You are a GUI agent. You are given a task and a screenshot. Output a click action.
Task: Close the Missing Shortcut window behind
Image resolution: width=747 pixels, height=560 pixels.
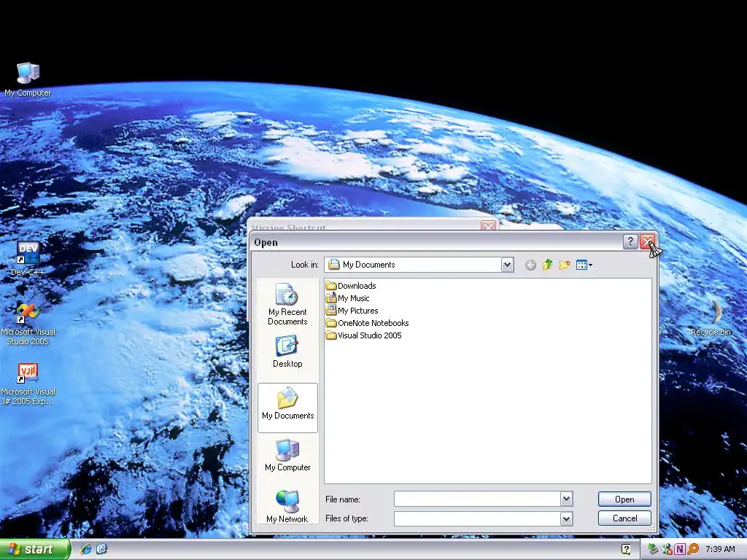coord(488,226)
